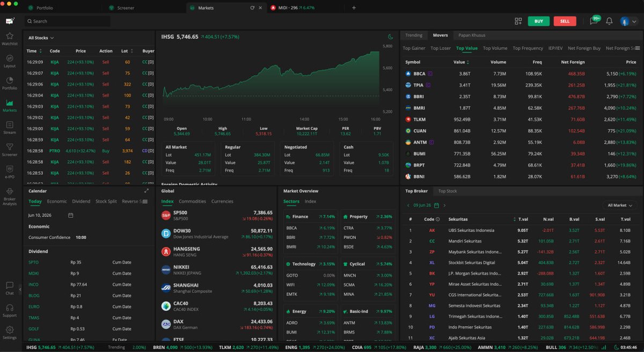The height and width of the screenshot is (352, 644).
Task: Click the Top Broker date calendar icon
Action: [436, 205]
